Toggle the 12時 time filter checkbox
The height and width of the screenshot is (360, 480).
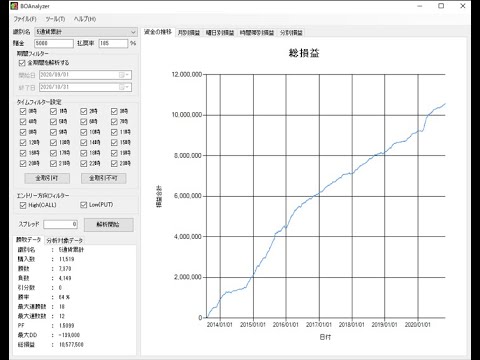[23, 143]
